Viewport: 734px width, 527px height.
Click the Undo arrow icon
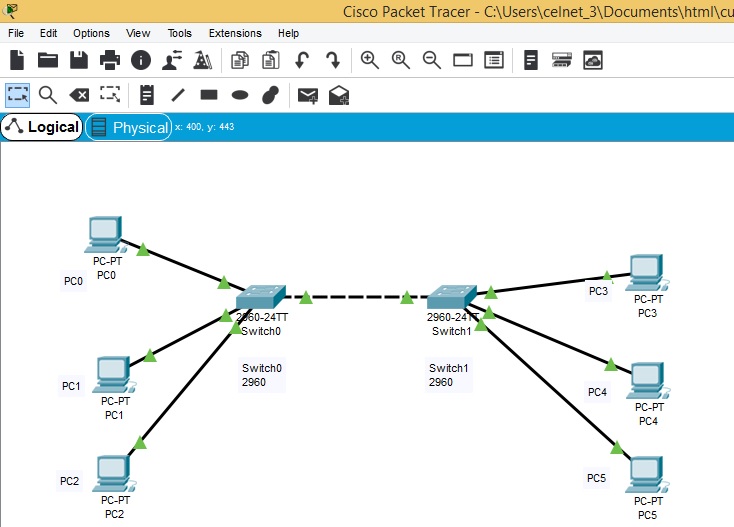(x=301, y=60)
